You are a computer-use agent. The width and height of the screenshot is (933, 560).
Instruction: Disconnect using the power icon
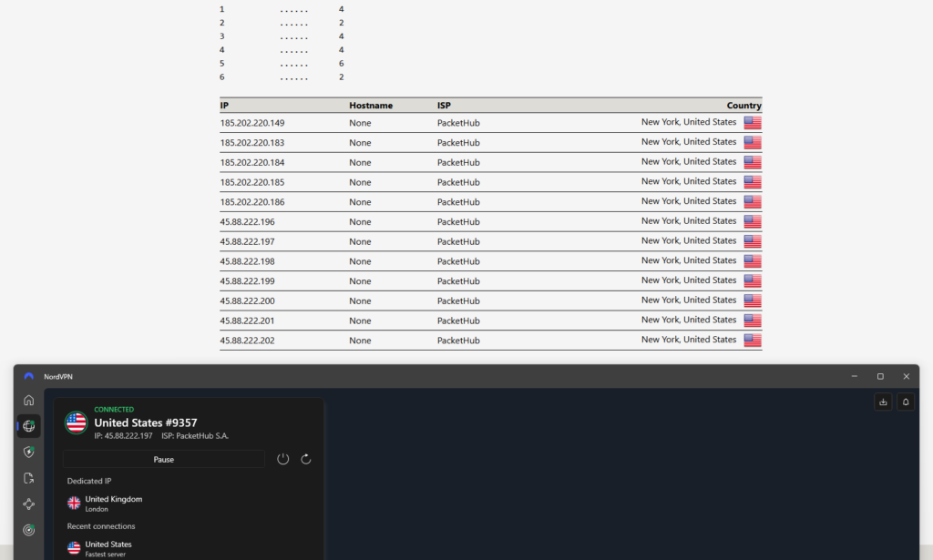coord(283,459)
